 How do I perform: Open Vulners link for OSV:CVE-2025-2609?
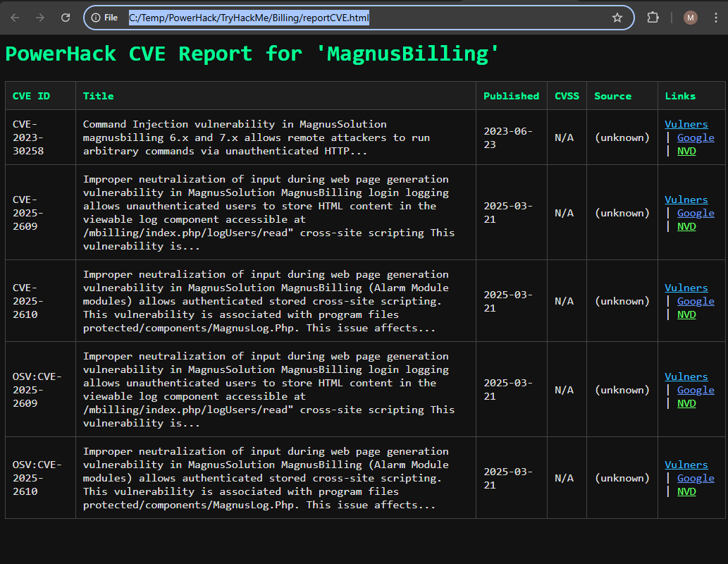click(x=686, y=376)
